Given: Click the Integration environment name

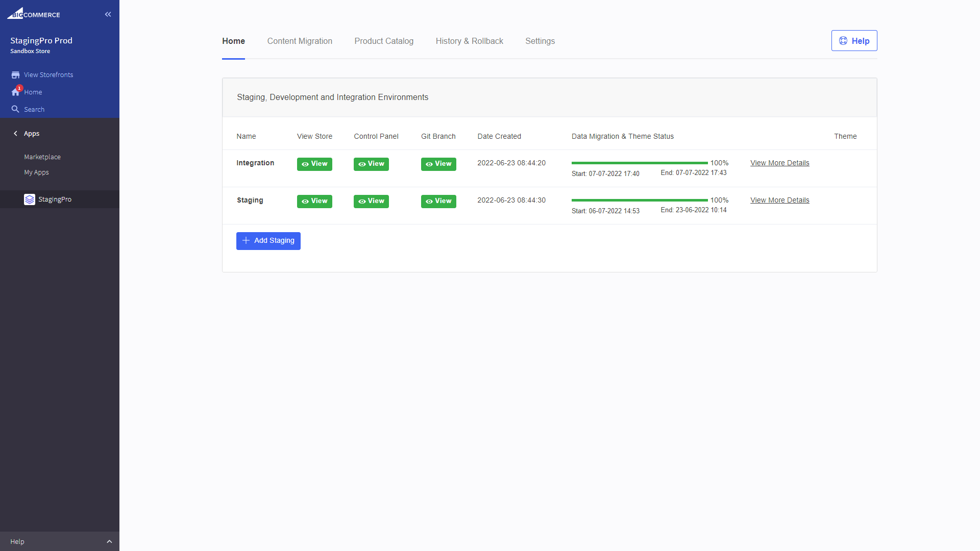Looking at the screenshot, I should click(x=255, y=163).
